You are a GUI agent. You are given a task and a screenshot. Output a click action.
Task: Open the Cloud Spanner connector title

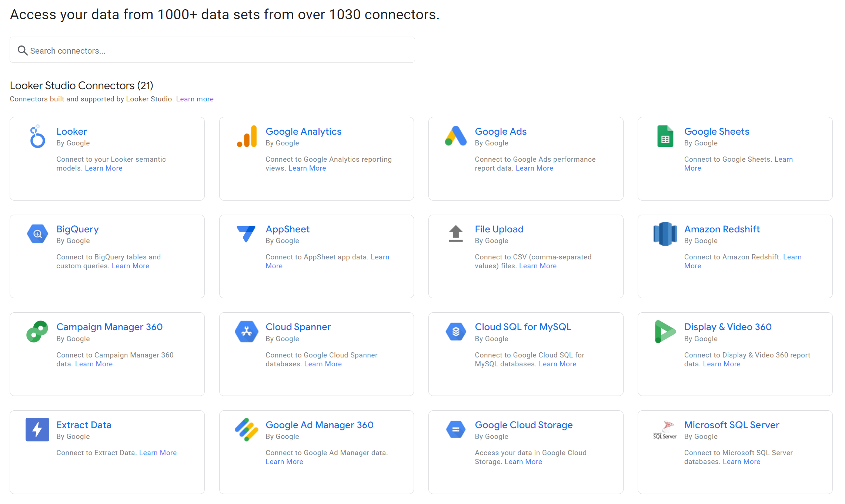point(298,327)
